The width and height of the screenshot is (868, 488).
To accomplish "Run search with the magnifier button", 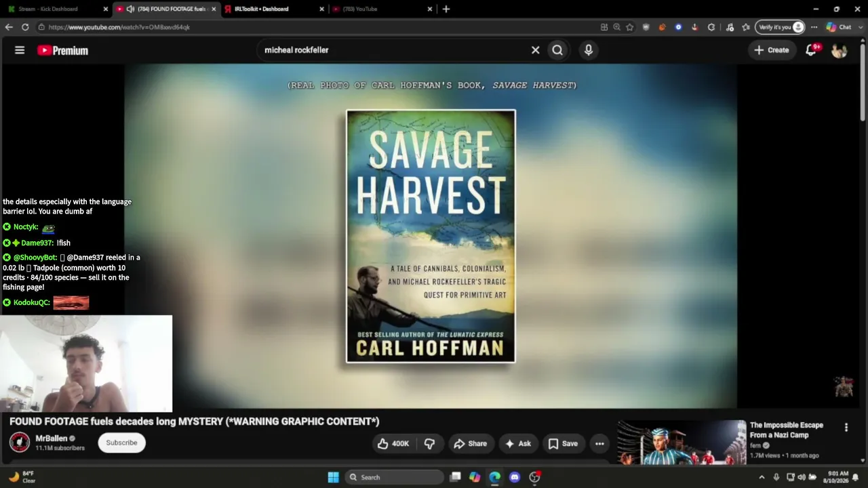I will 557,50.
